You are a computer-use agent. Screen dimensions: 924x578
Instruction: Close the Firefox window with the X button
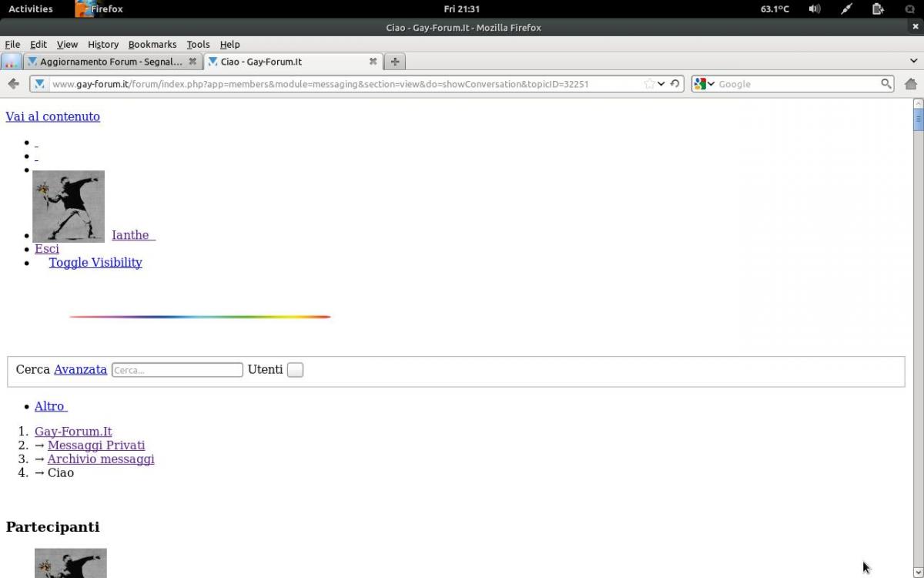pos(916,27)
